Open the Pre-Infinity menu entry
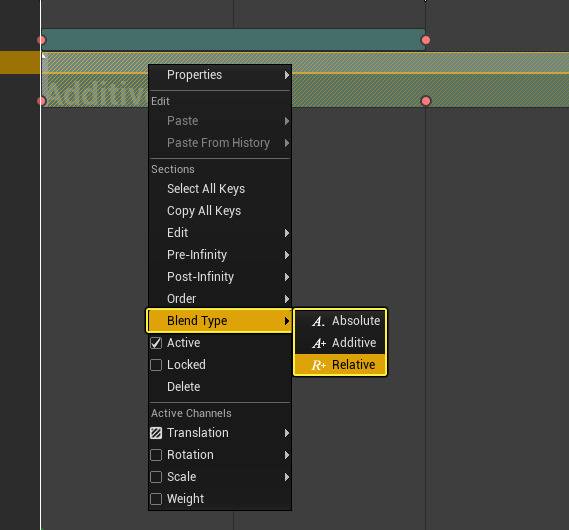The image size is (569, 530). click(x=220, y=255)
